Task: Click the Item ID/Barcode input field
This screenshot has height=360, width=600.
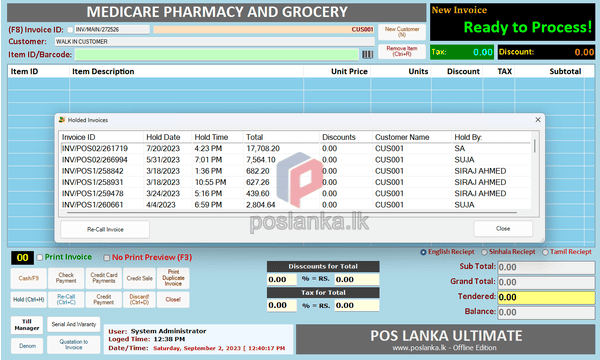Action: (217, 55)
